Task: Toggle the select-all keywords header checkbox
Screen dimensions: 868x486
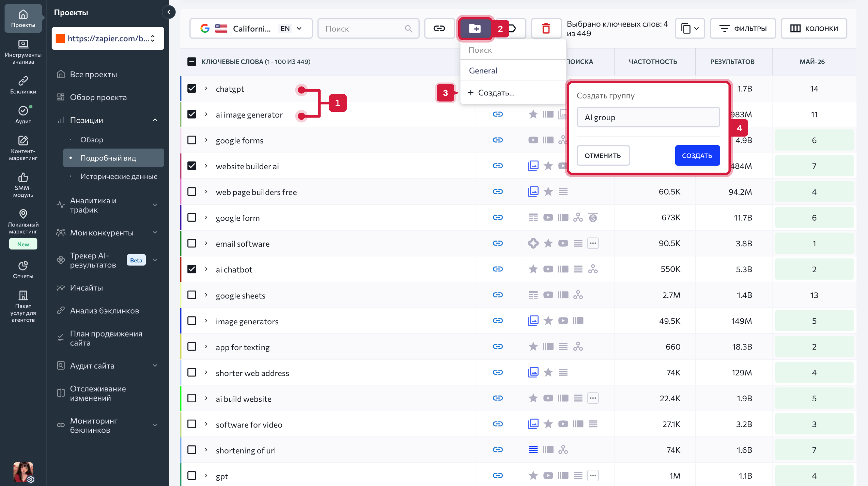Action: pos(192,62)
